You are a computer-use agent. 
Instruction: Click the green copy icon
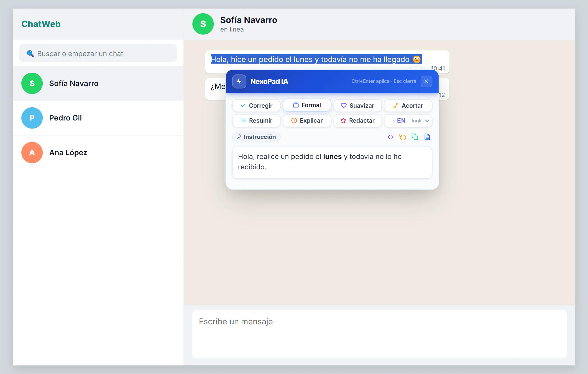pos(415,137)
